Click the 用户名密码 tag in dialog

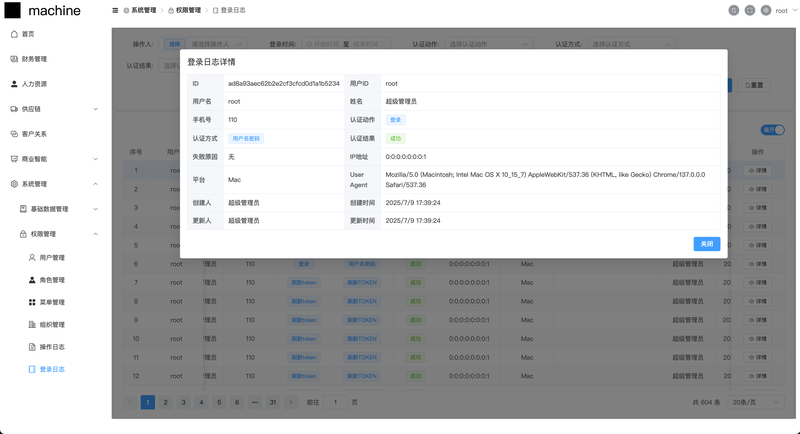246,138
